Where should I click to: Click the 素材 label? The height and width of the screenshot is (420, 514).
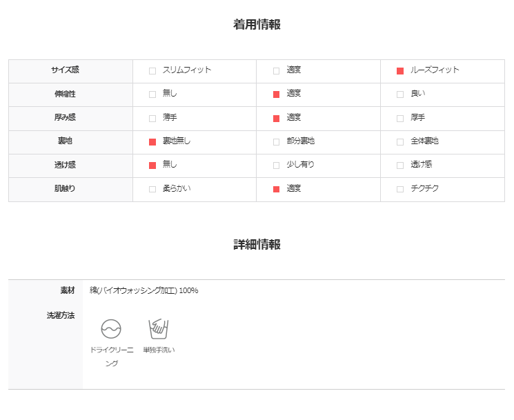point(68,290)
